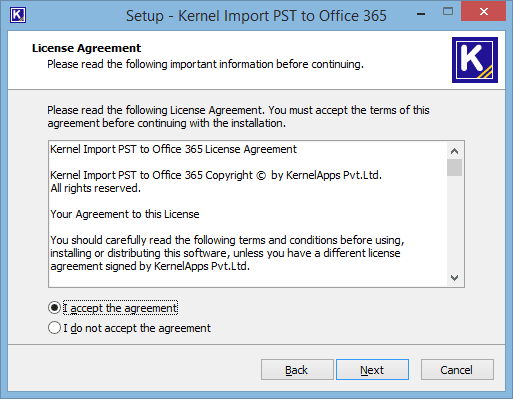
Task: Close the Setup window with X
Action: pyautogui.click(x=484, y=12)
